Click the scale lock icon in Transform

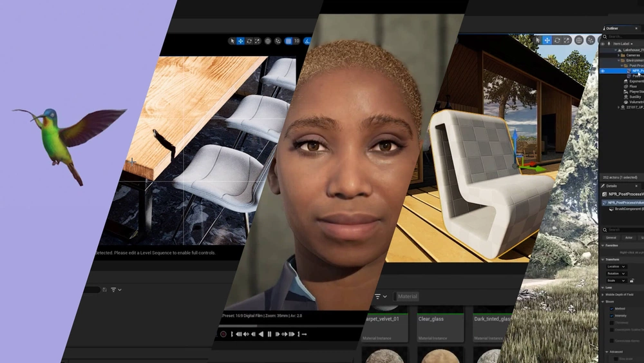(x=632, y=280)
